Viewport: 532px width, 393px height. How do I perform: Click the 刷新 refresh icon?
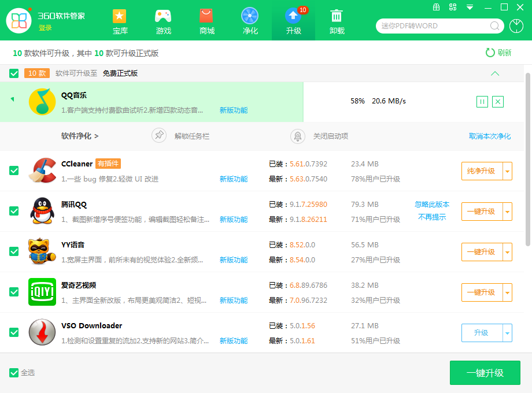490,53
